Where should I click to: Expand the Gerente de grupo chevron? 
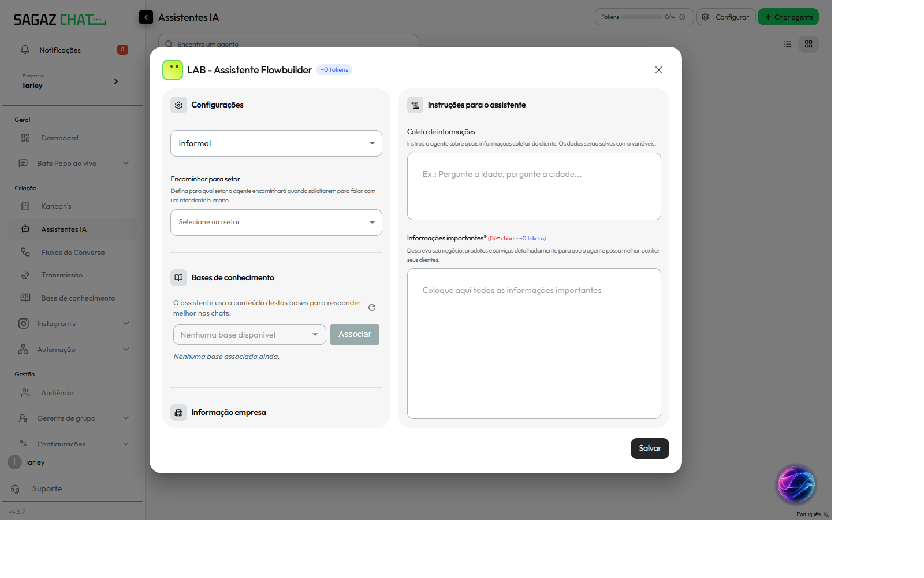tap(126, 418)
